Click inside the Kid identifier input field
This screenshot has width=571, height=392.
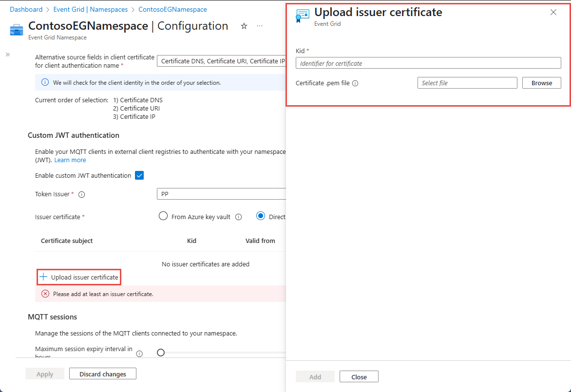tap(428, 63)
